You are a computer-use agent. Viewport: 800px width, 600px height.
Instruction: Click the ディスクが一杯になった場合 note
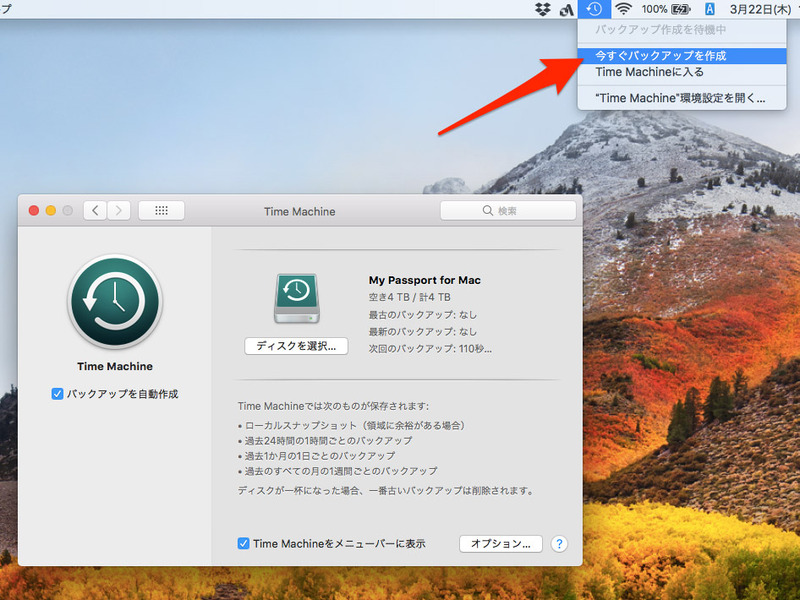(386, 491)
